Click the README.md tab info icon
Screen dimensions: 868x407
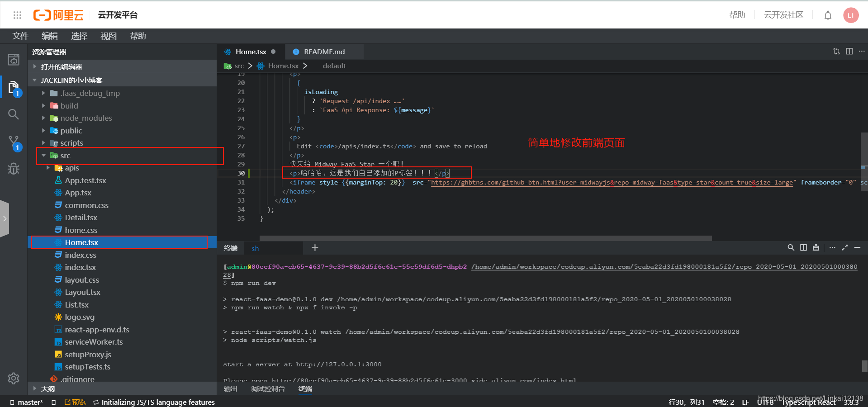(x=296, y=52)
